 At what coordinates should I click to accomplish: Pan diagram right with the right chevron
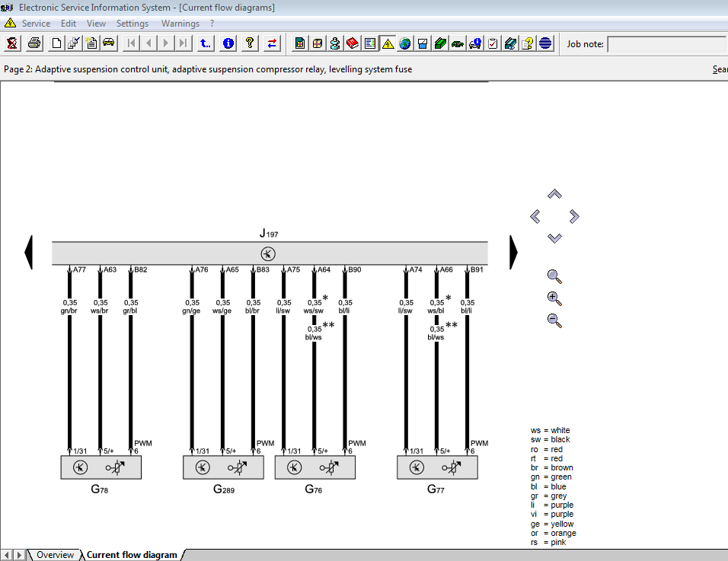[x=574, y=216]
